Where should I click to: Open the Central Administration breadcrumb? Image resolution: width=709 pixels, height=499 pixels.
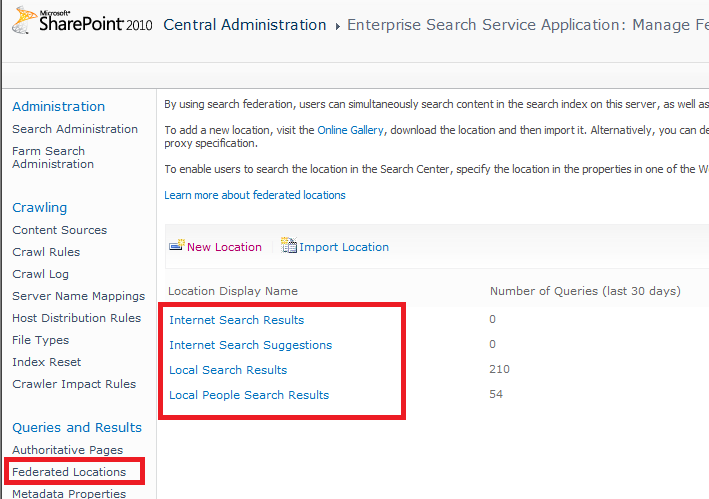[244, 25]
